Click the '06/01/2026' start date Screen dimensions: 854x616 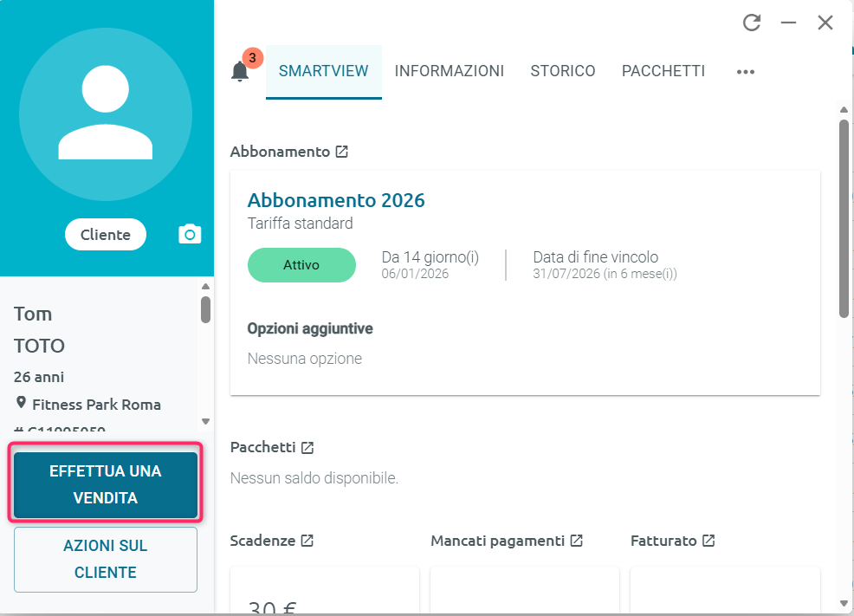coord(415,274)
